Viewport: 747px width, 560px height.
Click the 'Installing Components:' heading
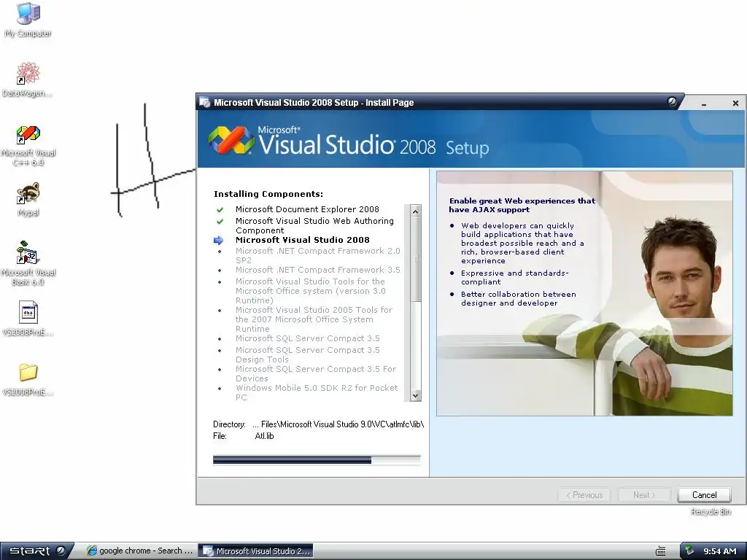coord(268,194)
